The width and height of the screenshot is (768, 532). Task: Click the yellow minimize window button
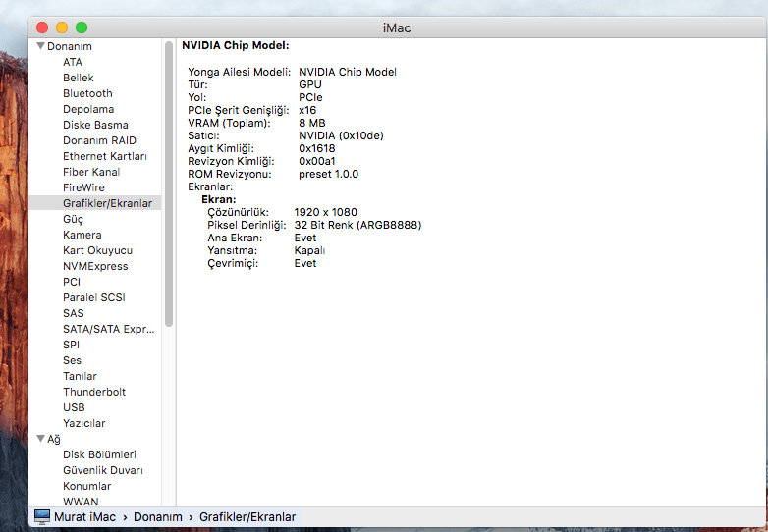pos(62,27)
